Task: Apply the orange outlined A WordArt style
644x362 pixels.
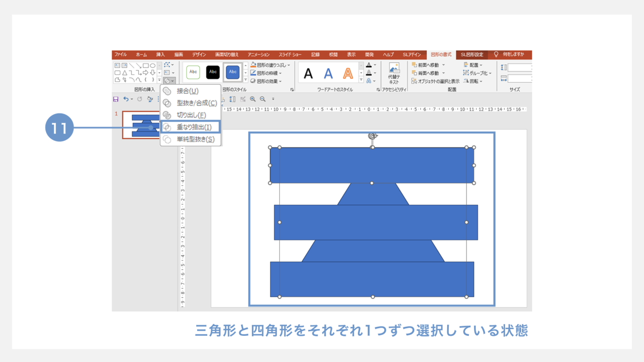Action: [x=348, y=73]
